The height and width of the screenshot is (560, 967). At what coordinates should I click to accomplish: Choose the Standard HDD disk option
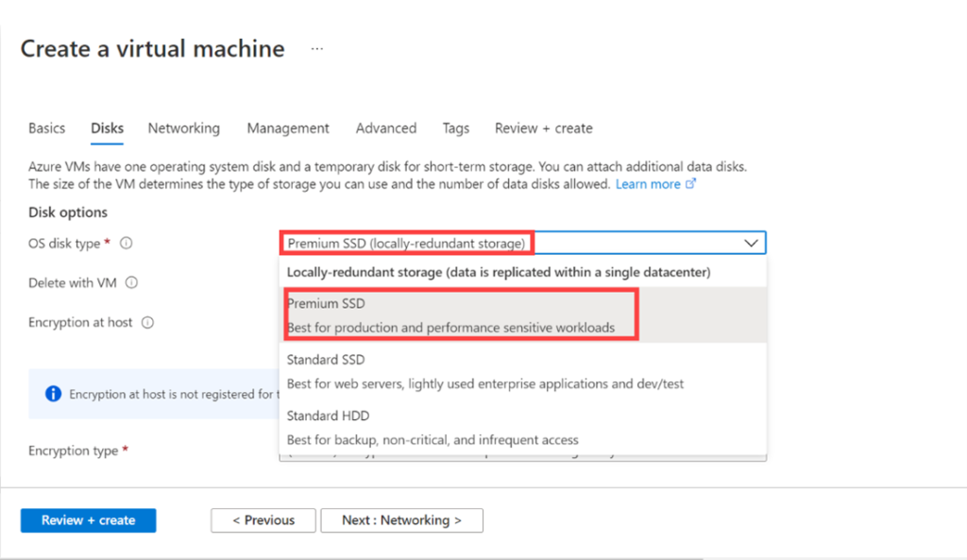523,428
